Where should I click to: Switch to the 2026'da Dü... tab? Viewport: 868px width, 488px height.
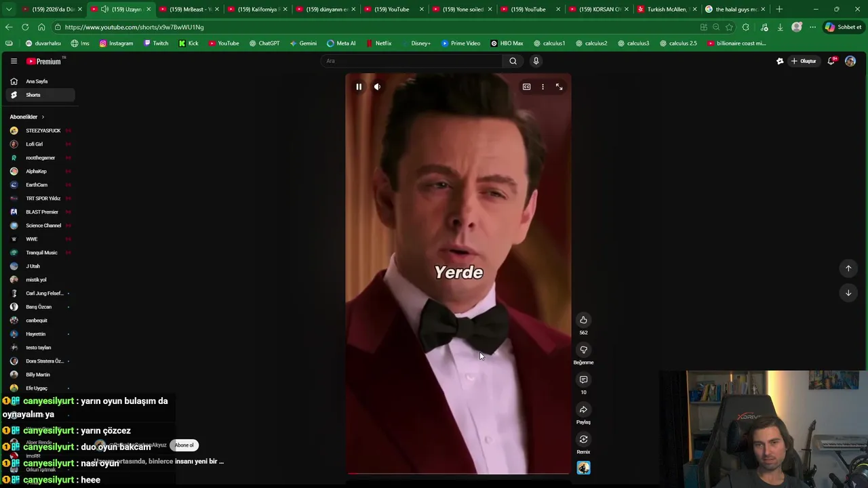click(x=51, y=9)
